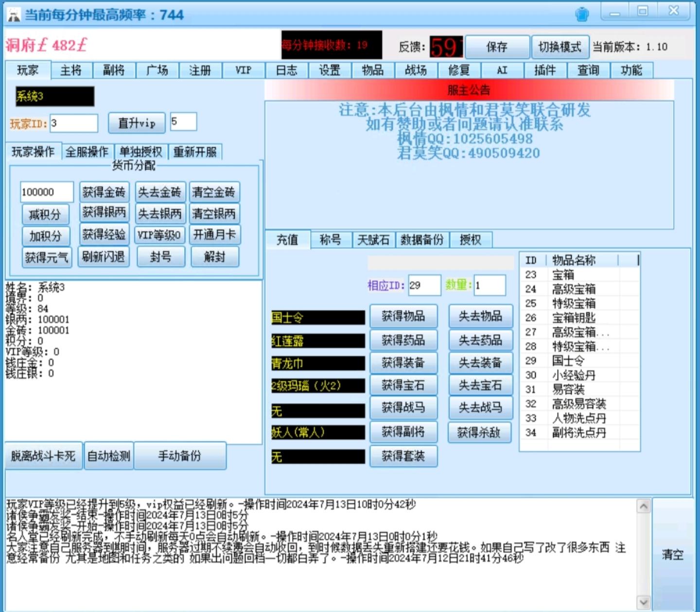Image resolution: width=700 pixels, height=612 pixels.
Task: Open the 数据备份 tab
Action: (x=422, y=240)
